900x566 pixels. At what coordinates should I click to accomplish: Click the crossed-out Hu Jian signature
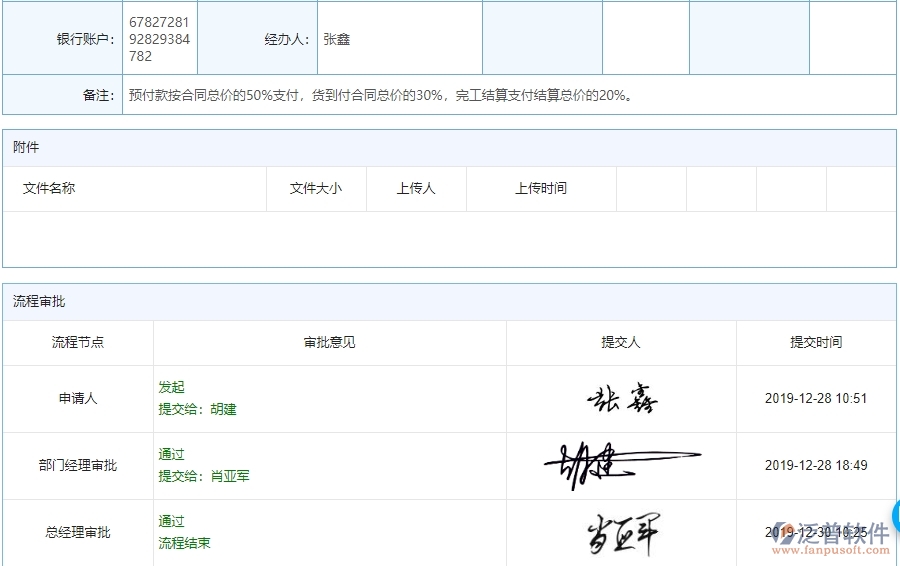(621, 464)
